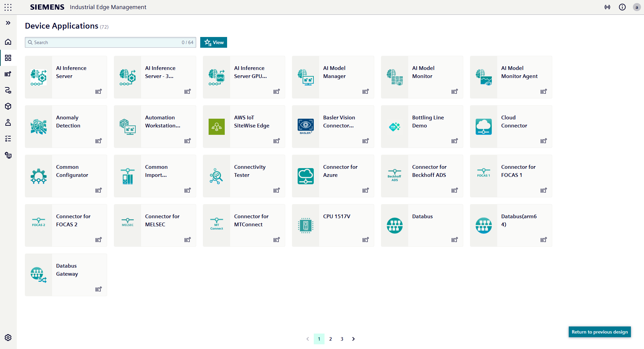644x349 pixels.
Task: Click catalog icon on Databus(arm64) card
Action: click(544, 240)
